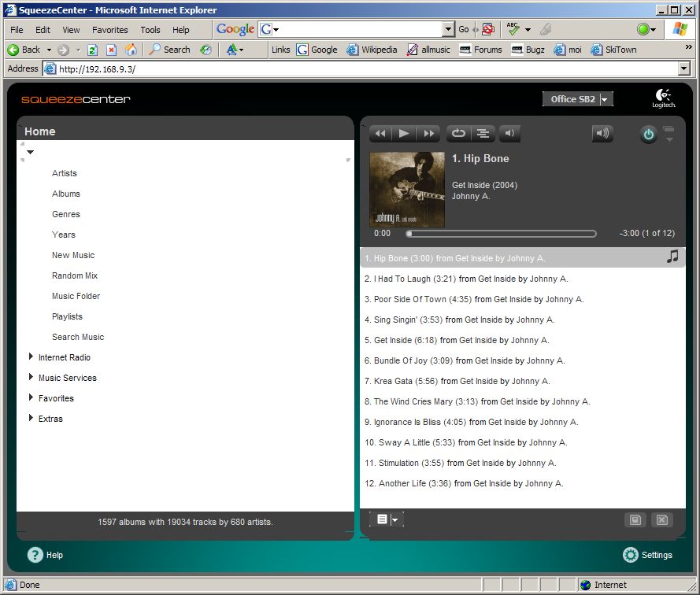Expand the Music Services section
This screenshot has height=595, width=700.
(x=31, y=378)
